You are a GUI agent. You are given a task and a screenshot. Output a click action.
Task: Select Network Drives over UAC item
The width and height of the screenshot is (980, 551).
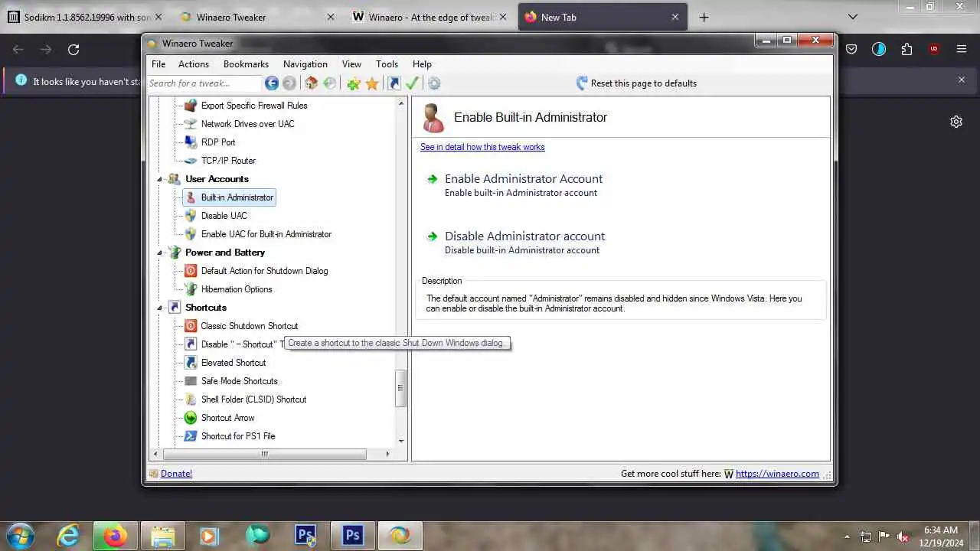pos(247,124)
